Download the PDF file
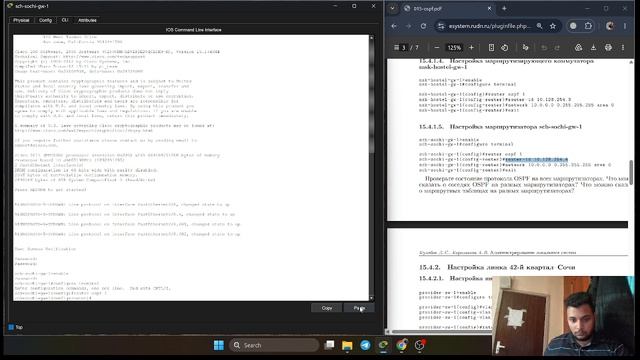This screenshot has width=640, height=360. pos(593,48)
